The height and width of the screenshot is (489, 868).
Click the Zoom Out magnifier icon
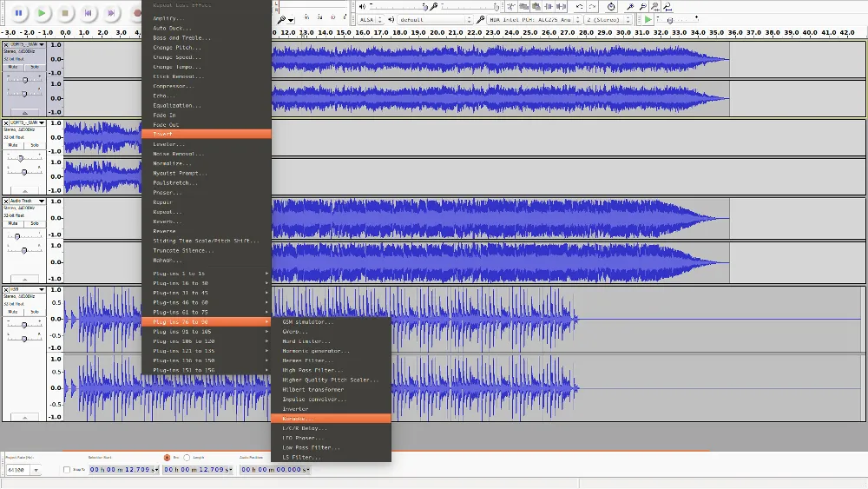642,7
